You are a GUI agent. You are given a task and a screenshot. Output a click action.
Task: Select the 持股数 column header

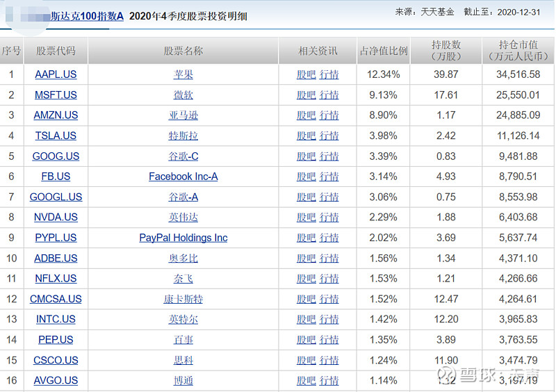pyautogui.click(x=446, y=51)
